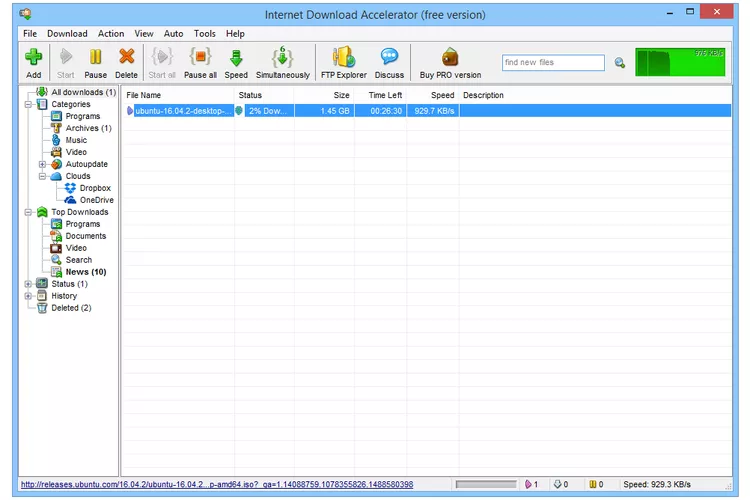Click the find new files field
This screenshot has height=500, width=750.
(x=553, y=63)
